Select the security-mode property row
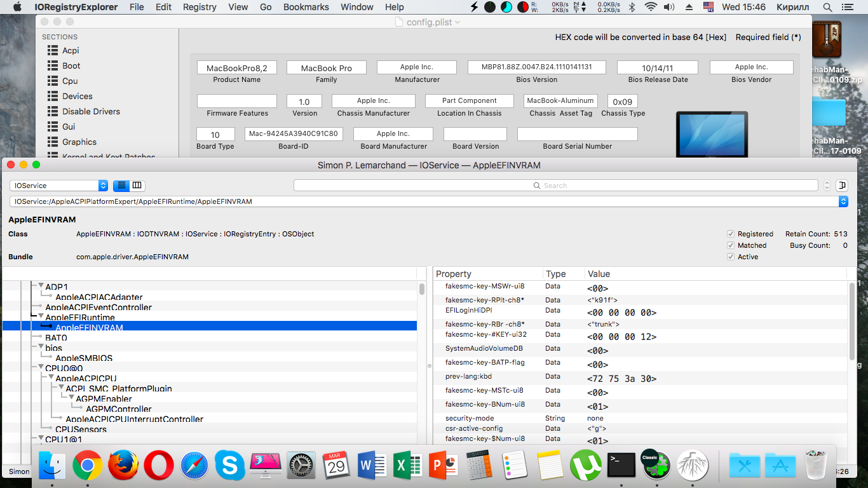This screenshot has width=868, height=488. [641, 418]
